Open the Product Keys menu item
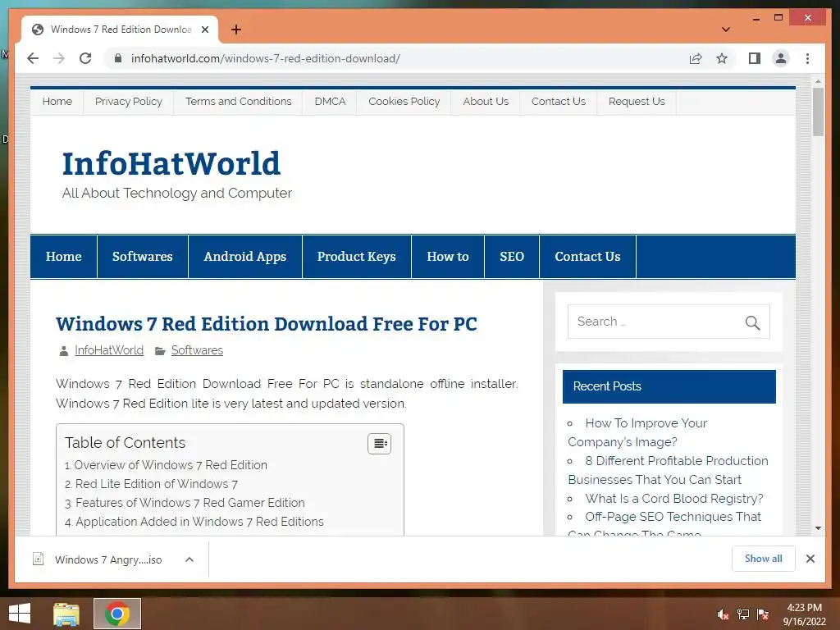The width and height of the screenshot is (840, 630). point(356,257)
